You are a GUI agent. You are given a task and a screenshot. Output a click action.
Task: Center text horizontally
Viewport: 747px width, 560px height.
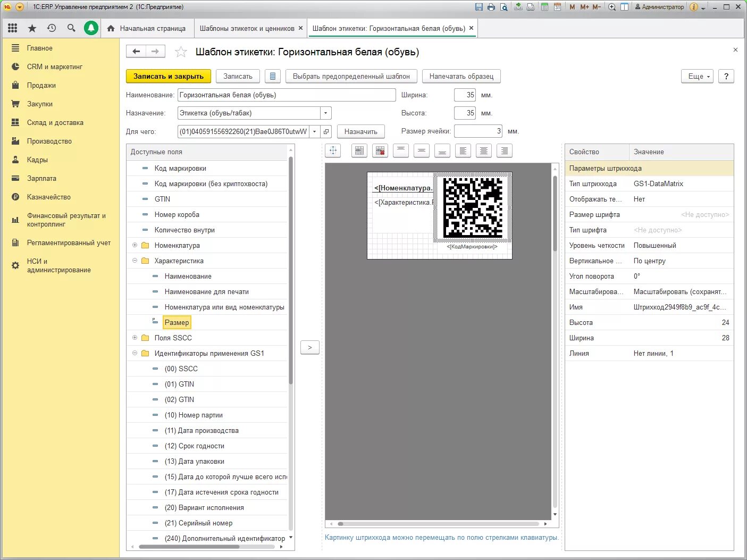[484, 151]
